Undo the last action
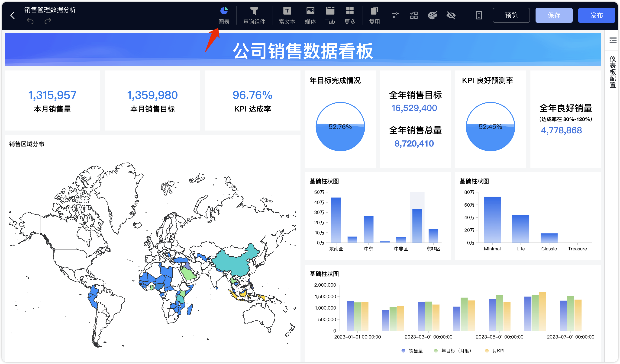 click(x=30, y=21)
